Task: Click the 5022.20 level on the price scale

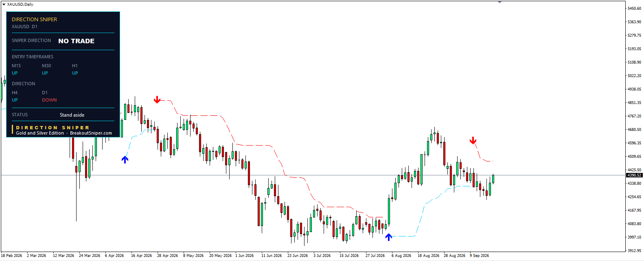Action: 634,76
